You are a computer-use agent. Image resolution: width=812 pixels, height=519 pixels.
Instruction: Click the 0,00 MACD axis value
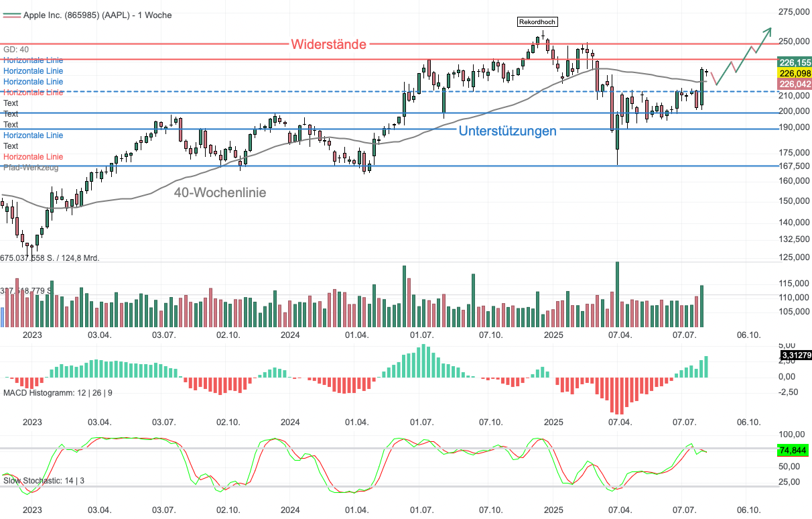(x=787, y=376)
